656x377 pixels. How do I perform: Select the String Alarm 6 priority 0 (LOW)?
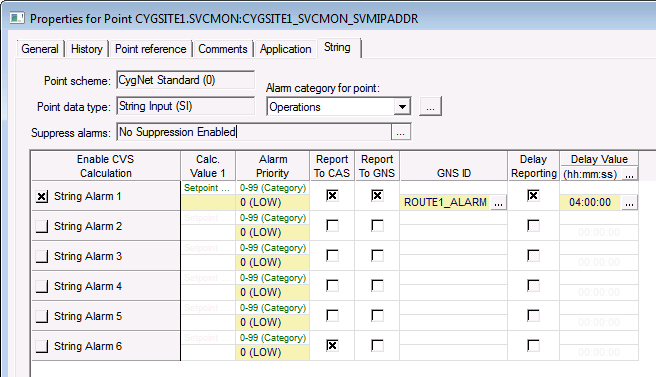tap(273, 352)
